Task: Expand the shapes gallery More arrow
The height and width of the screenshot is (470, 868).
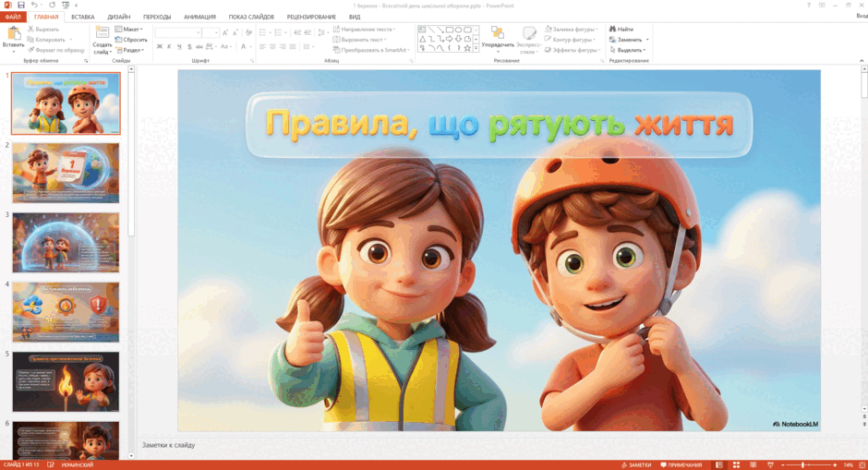Action: (x=476, y=48)
